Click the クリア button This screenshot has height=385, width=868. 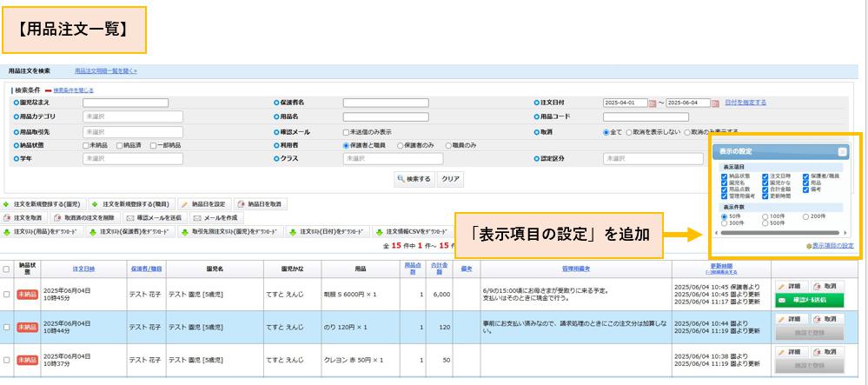(x=450, y=177)
